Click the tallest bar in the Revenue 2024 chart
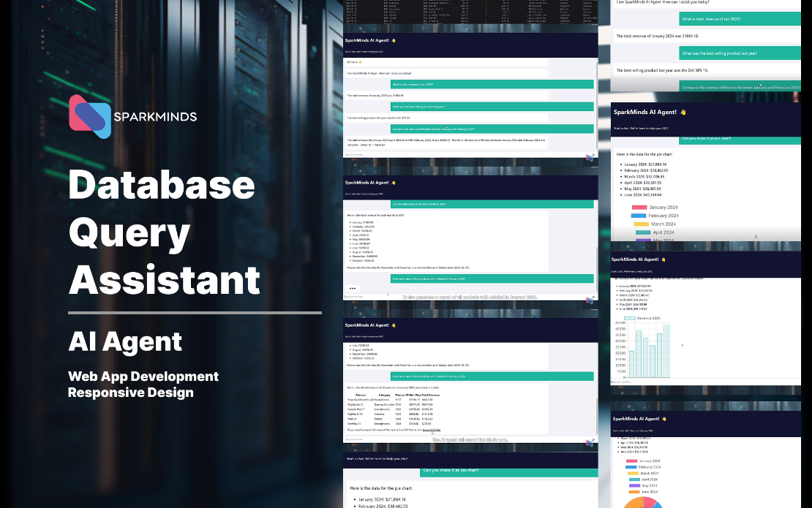The width and height of the screenshot is (812, 508). (666, 352)
